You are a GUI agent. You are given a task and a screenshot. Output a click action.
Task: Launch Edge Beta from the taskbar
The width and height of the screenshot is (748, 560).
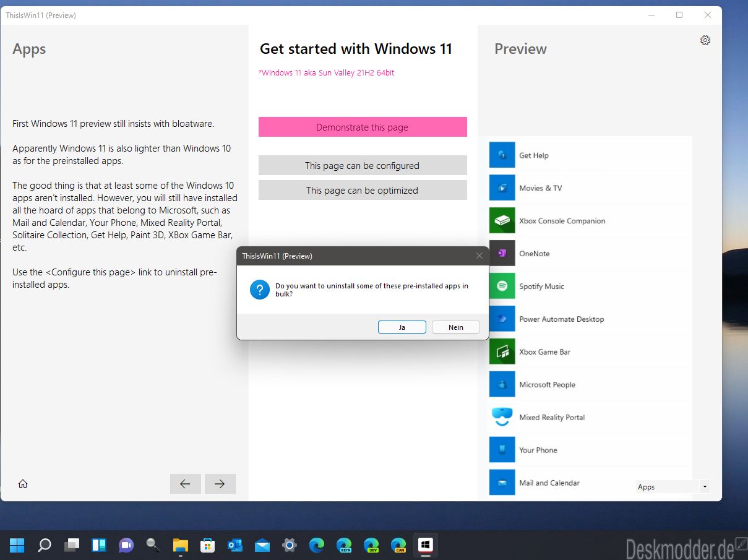[344, 545]
